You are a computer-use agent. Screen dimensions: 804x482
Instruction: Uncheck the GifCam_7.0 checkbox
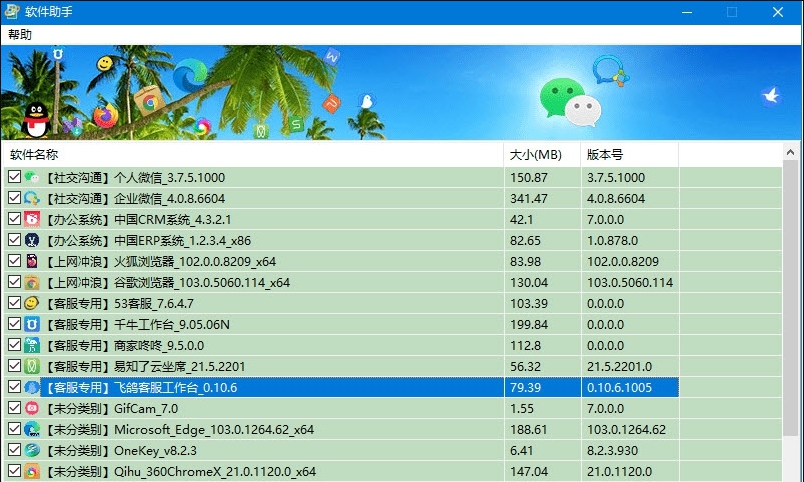(x=14, y=408)
